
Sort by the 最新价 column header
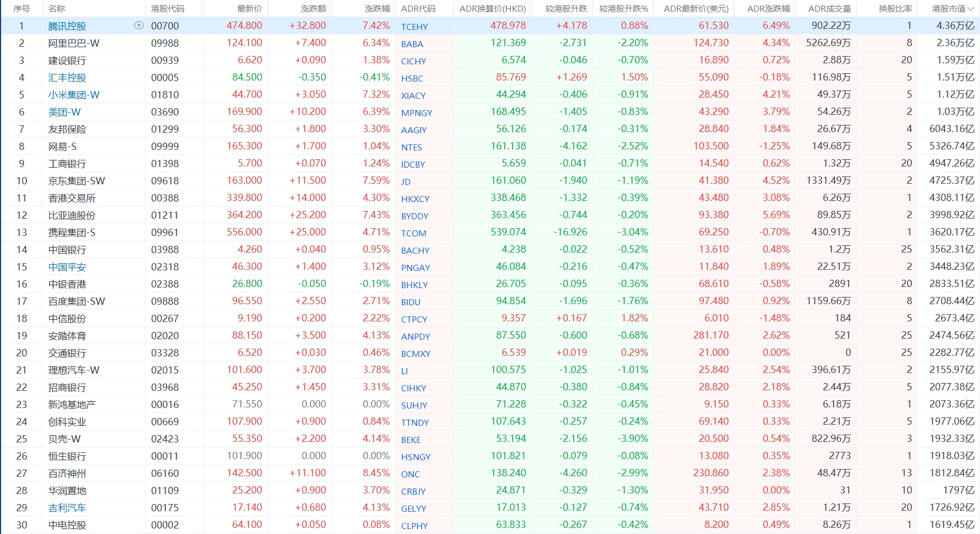coord(249,9)
